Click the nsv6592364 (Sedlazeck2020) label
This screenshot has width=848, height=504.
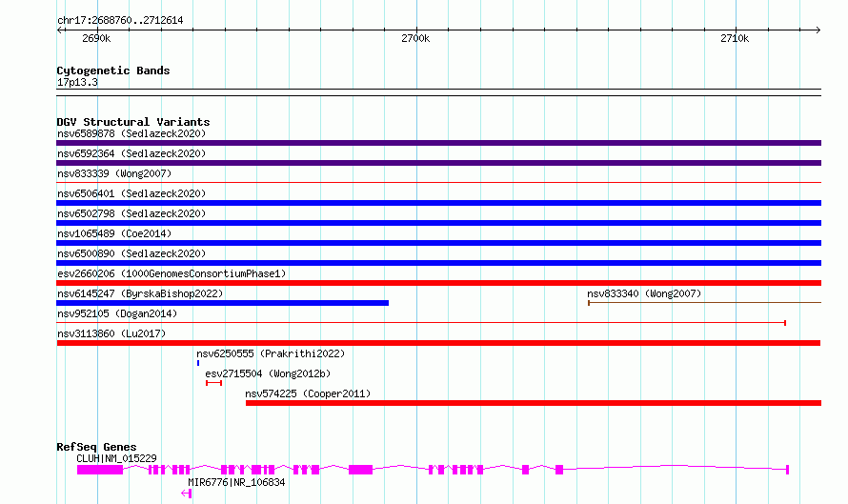point(131,153)
